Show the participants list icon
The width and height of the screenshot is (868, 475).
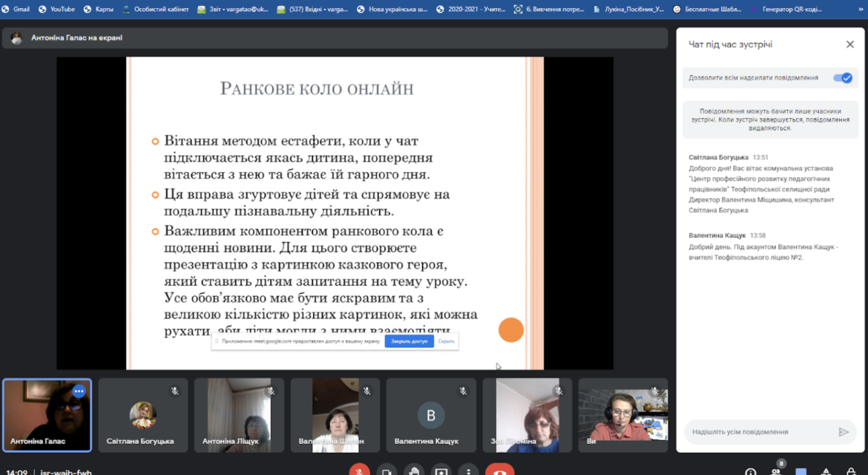(x=776, y=471)
